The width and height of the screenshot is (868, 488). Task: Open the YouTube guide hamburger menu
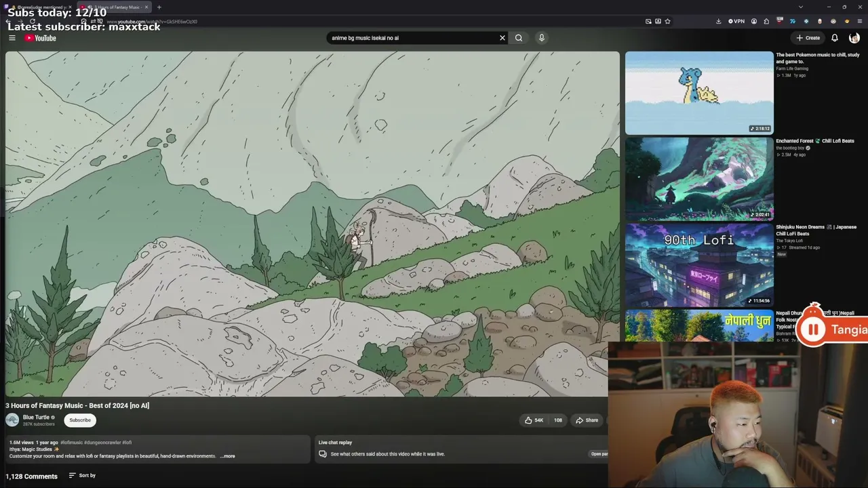[x=12, y=38]
